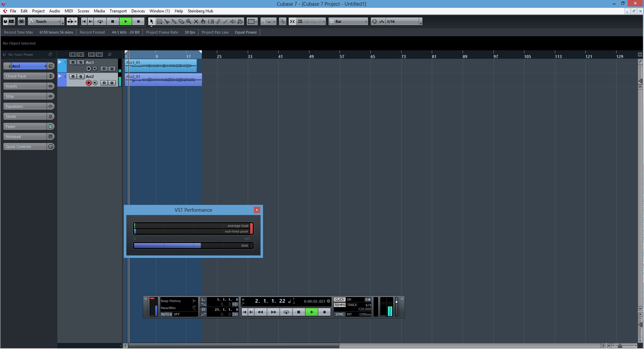Expand the Notepad inspector section
Screen dimensions: 644x349
(x=25, y=137)
